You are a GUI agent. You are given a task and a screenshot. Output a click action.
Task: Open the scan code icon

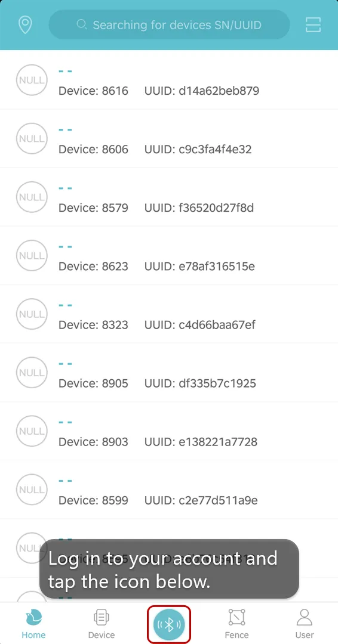pos(313,25)
